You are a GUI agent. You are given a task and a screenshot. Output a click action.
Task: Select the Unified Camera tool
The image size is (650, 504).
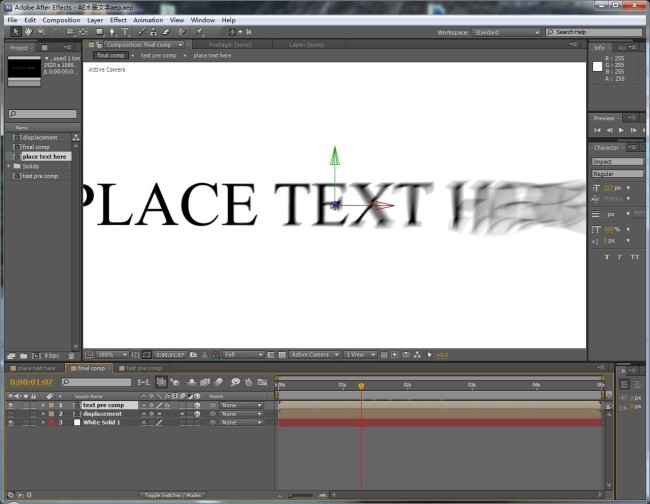pos(70,32)
